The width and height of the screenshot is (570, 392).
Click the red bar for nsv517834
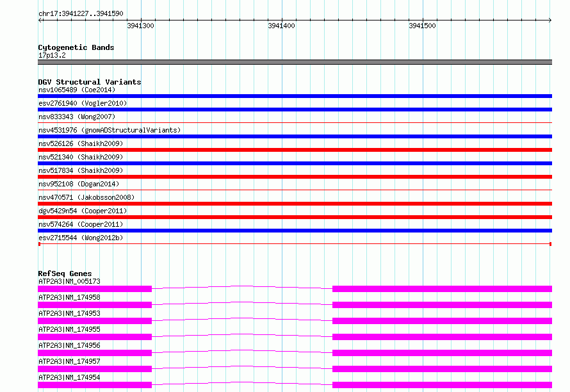point(295,177)
